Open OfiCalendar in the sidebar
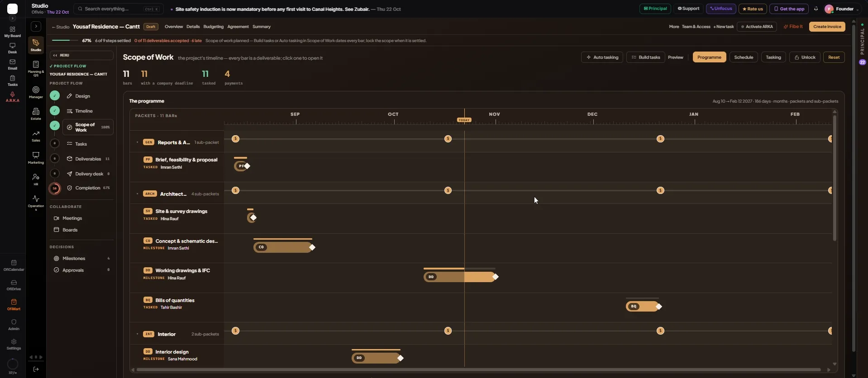 [x=14, y=265]
